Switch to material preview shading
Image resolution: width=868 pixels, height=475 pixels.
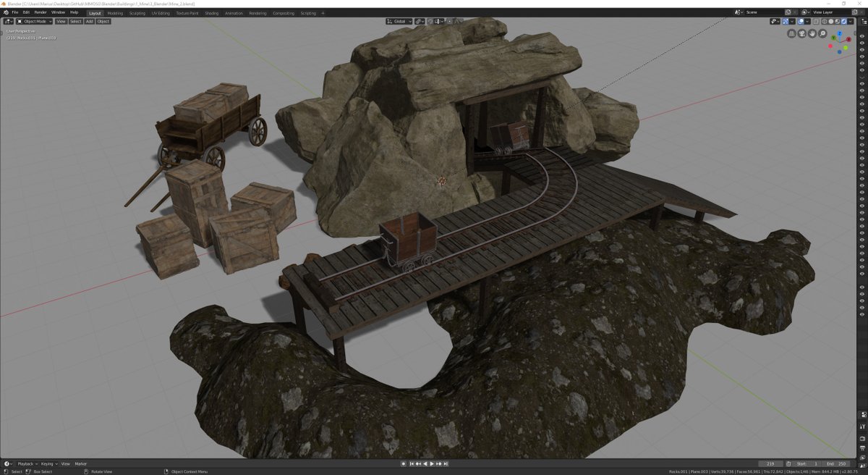[x=838, y=21]
